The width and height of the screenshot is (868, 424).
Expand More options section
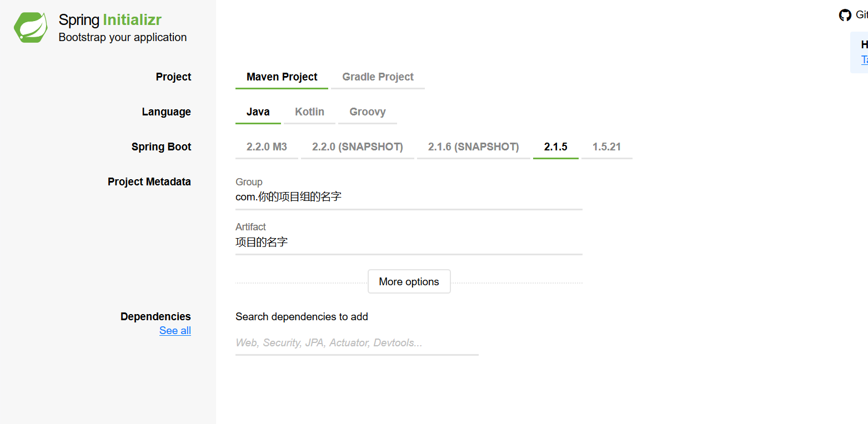click(x=409, y=282)
